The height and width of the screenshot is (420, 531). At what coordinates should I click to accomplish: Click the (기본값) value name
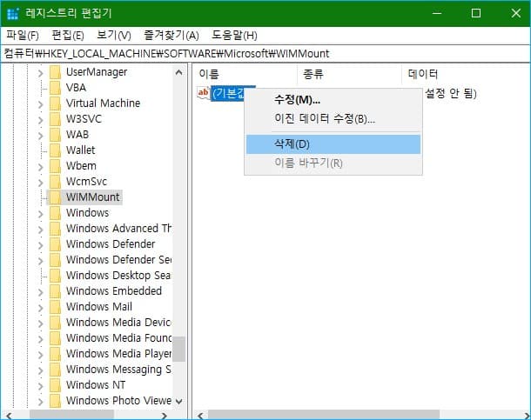(x=228, y=93)
